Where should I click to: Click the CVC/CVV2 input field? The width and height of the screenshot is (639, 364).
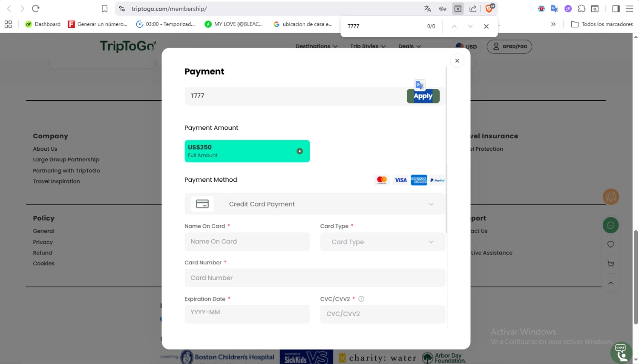point(383,314)
